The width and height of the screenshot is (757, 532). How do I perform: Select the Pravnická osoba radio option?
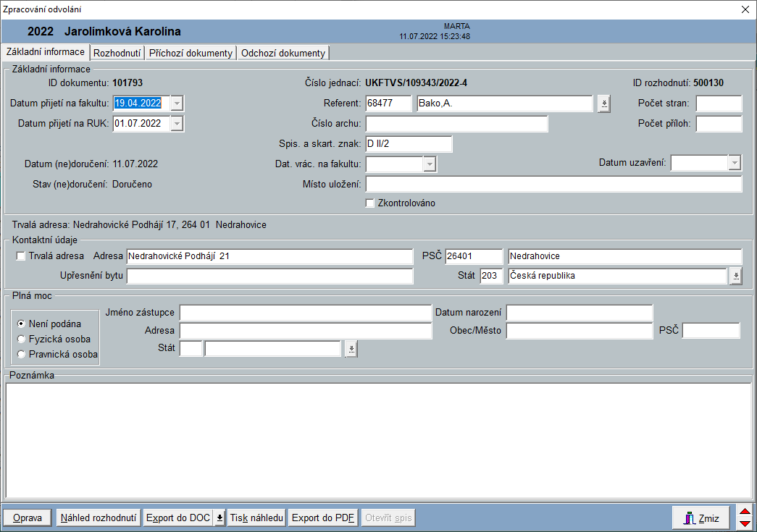pos(22,354)
